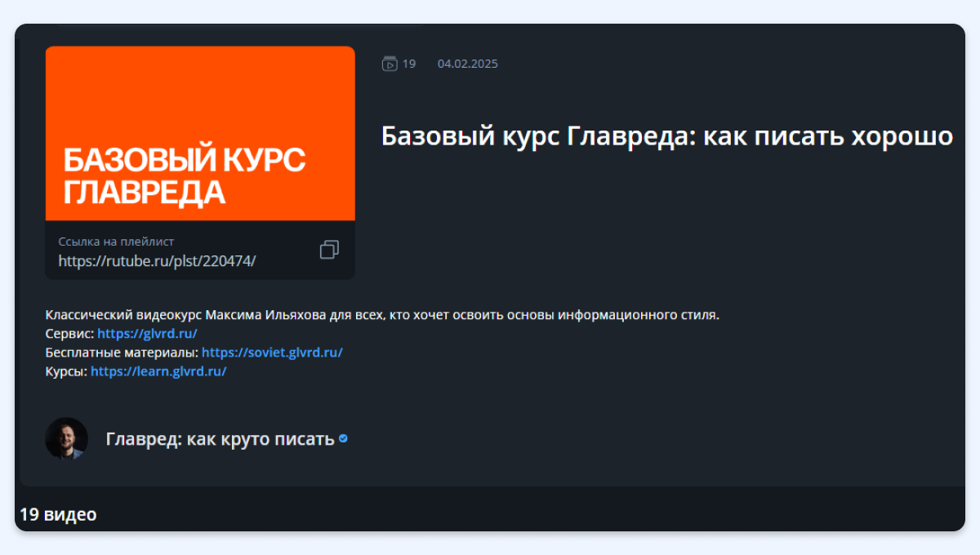This screenshot has height=555, width=980.
Task: Click the 'Сервис:' label in the description
Action: click(70, 333)
